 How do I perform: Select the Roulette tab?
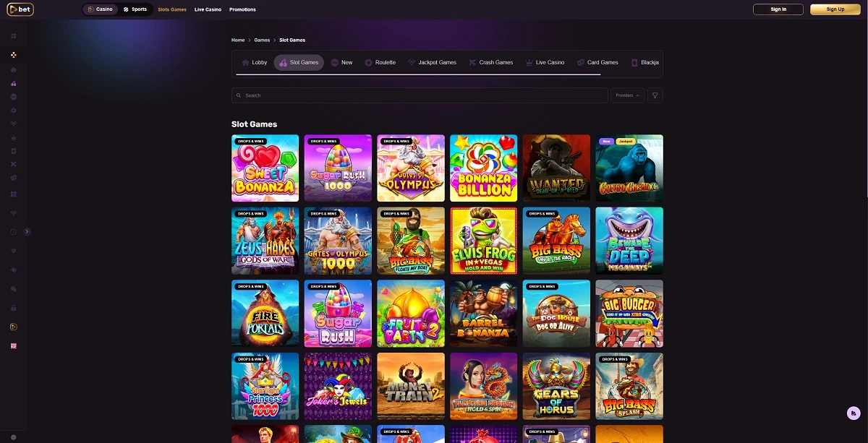point(380,63)
